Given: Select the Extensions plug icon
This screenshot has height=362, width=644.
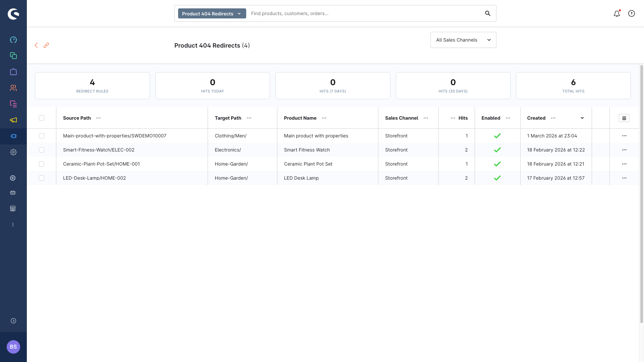Looking at the screenshot, I should point(13,136).
